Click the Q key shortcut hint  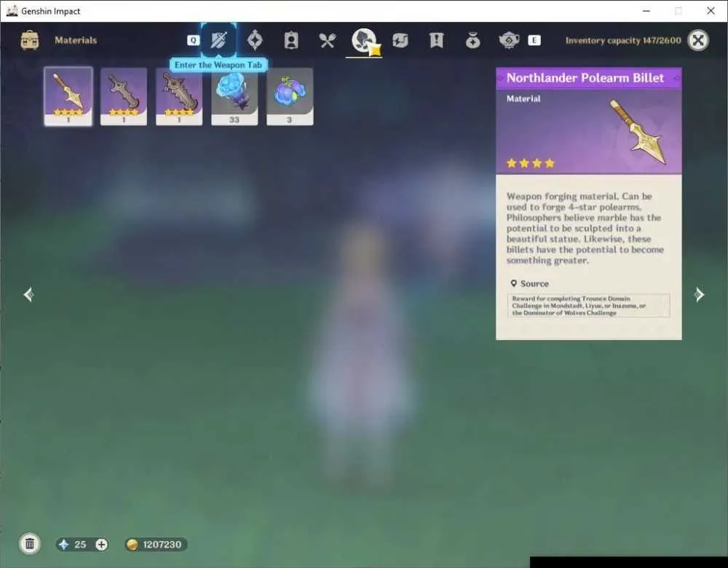coord(193,40)
